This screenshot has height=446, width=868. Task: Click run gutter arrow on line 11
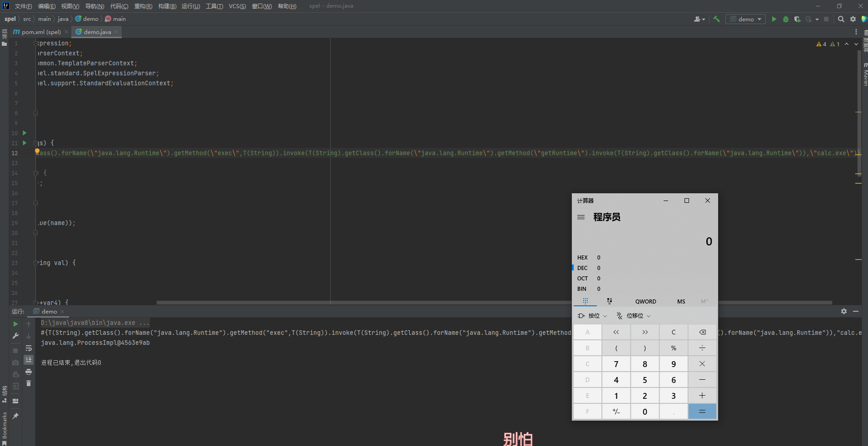25,143
